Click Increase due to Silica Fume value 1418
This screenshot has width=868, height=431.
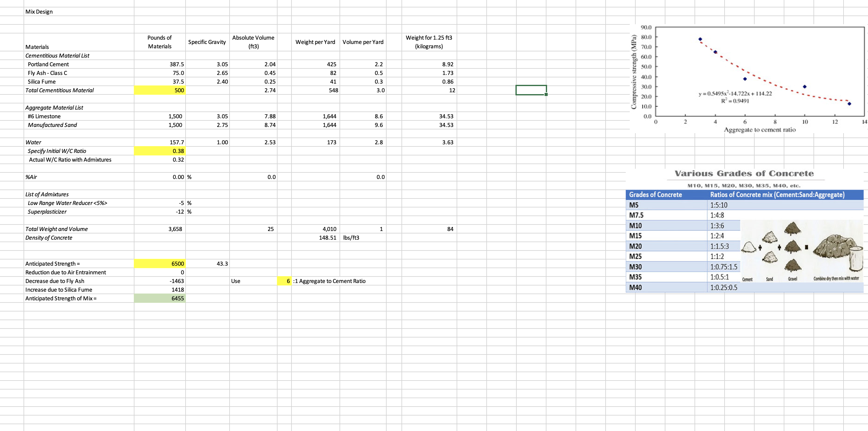160,289
